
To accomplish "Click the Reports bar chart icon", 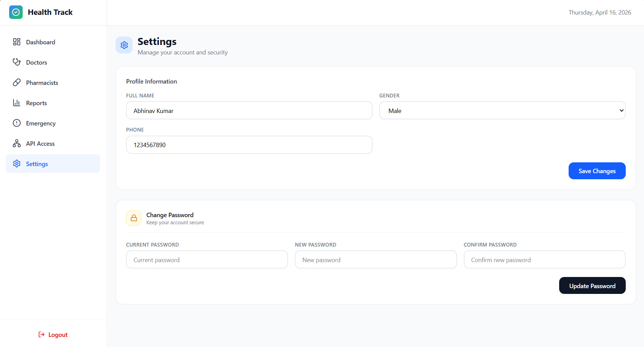I will pos(17,102).
